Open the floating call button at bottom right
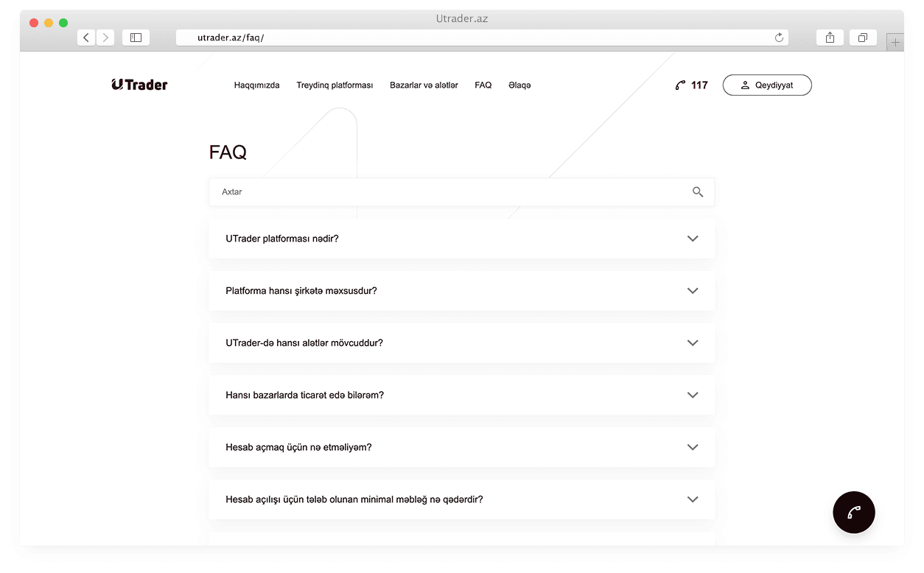 [x=854, y=512]
